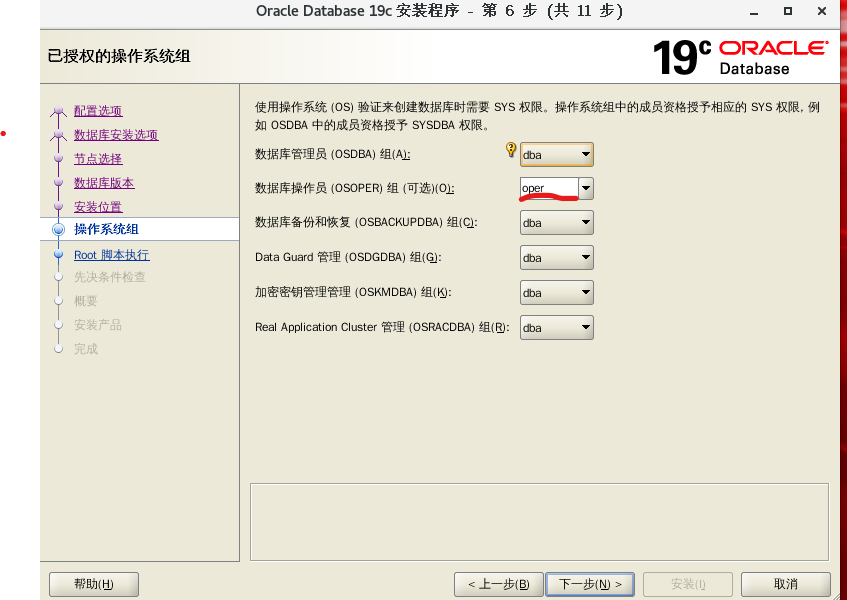Image resolution: width=847 pixels, height=600 pixels.
Task: Click the 帮助(H) button
Action: (x=94, y=584)
